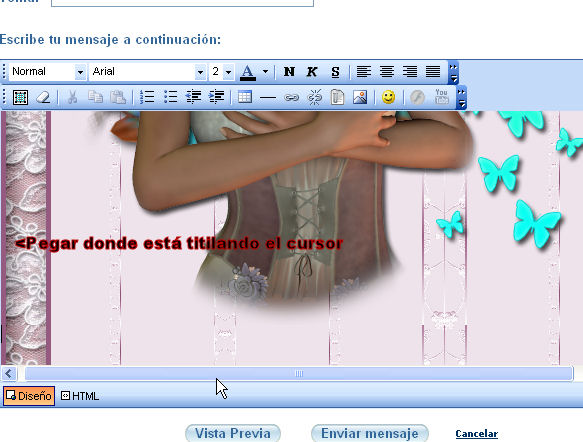Toggle italic formatting with the K button
The height and width of the screenshot is (442, 583).
click(x=312, y=71)
